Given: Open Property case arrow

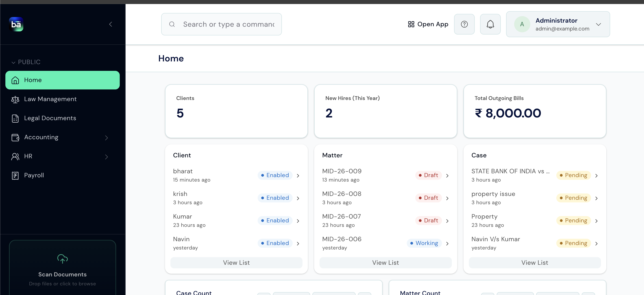Looking at the screenshot, I should 596,221.
